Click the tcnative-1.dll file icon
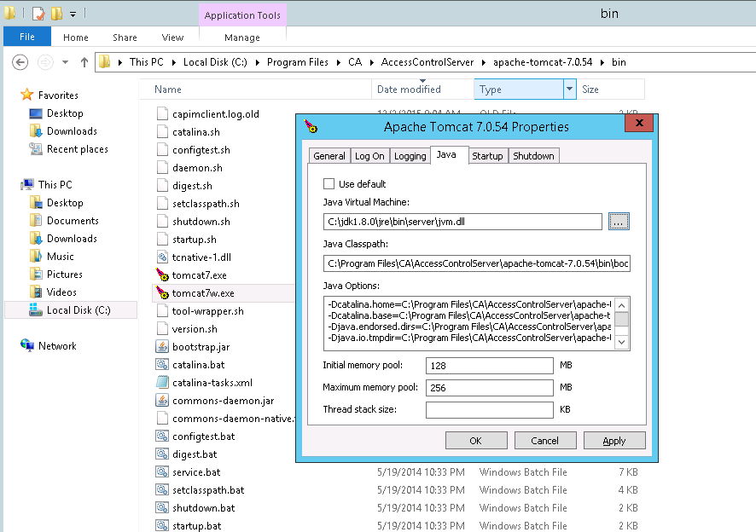Screen dimensions: 756x532 162,257
